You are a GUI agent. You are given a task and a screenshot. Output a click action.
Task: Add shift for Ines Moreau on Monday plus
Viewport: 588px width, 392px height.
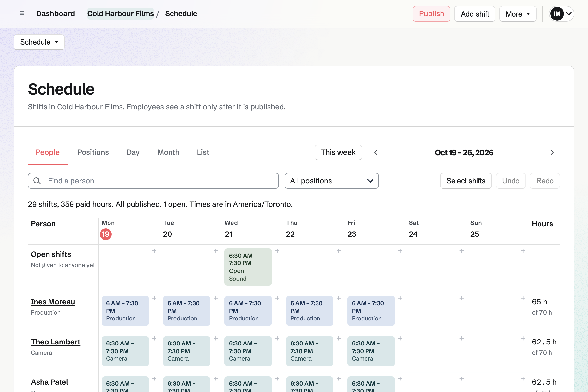click(x=154, y=298)
